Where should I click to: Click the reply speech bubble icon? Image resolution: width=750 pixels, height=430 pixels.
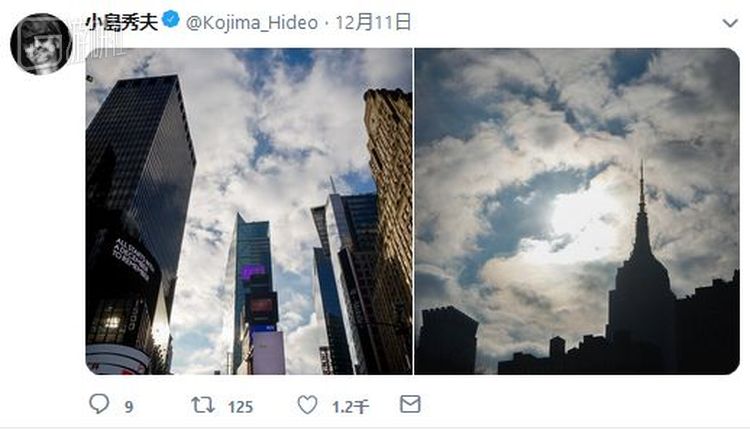[x=99, y=404]
